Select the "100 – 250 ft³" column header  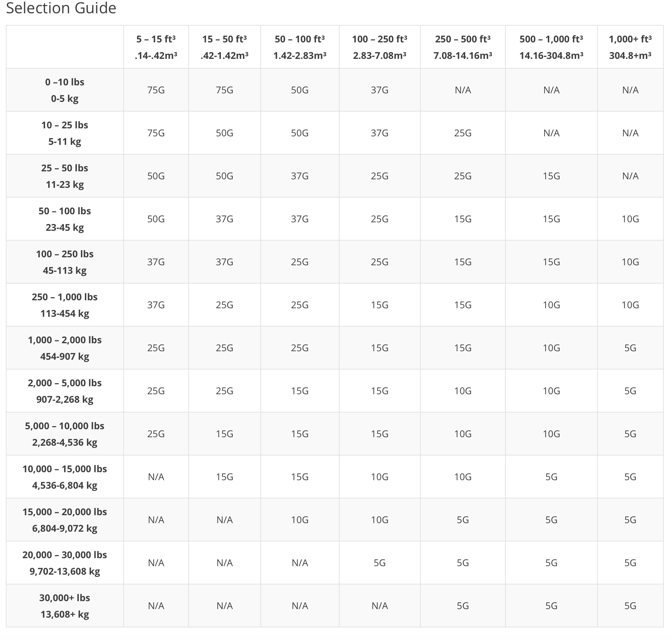point(380,39)
